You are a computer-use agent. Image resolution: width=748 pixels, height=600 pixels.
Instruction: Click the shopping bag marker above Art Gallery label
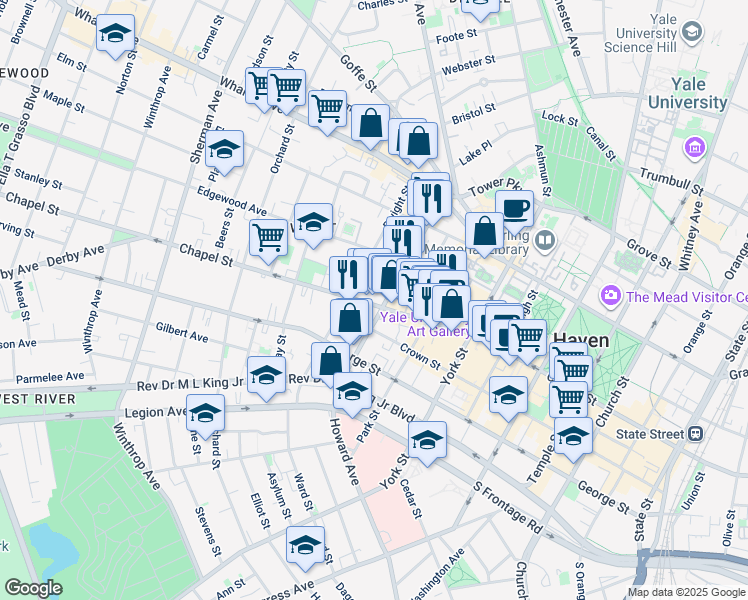click(x=451, y=307)
